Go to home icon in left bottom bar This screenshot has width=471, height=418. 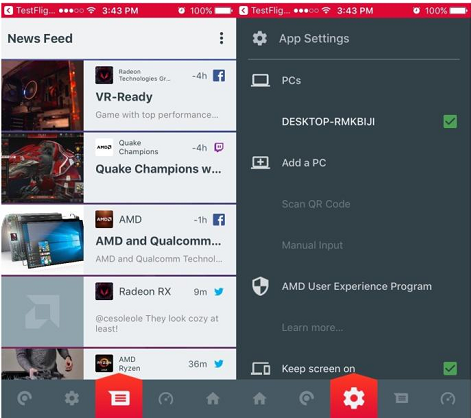click(213, 398)
